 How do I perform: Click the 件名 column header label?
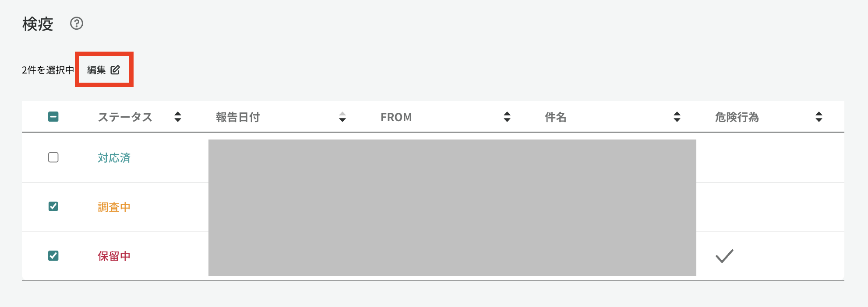pos(556,117)
